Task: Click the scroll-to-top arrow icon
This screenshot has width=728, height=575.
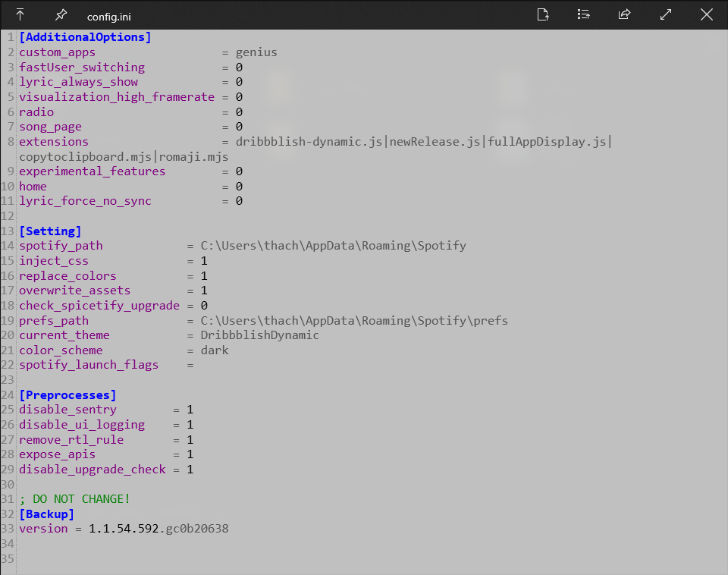Action: click(x=20, y=14)
